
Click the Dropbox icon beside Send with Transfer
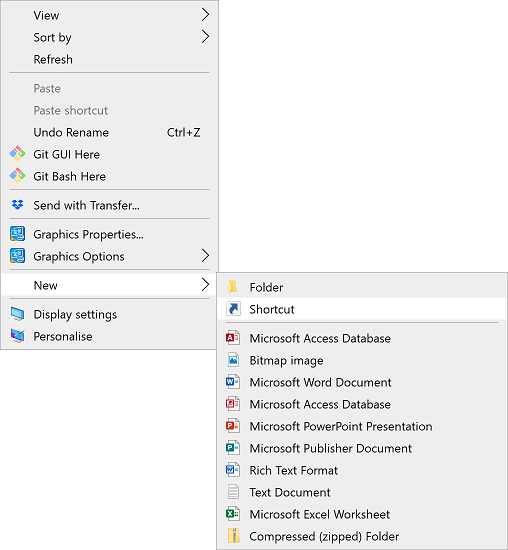pos(18,205)
